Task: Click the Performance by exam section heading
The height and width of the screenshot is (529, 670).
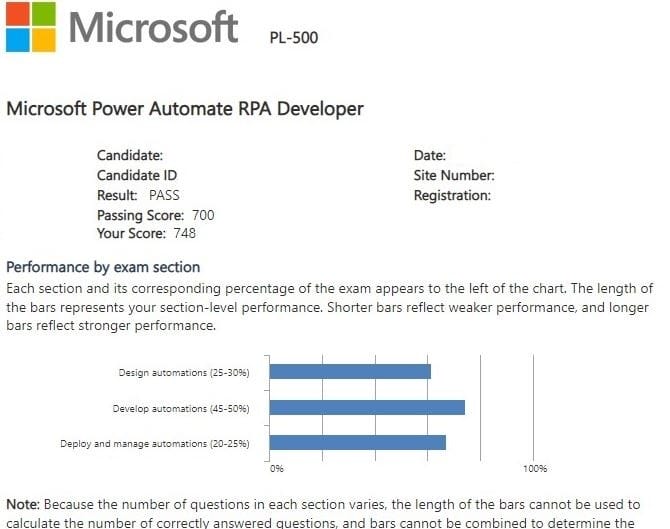Action: 103,267
